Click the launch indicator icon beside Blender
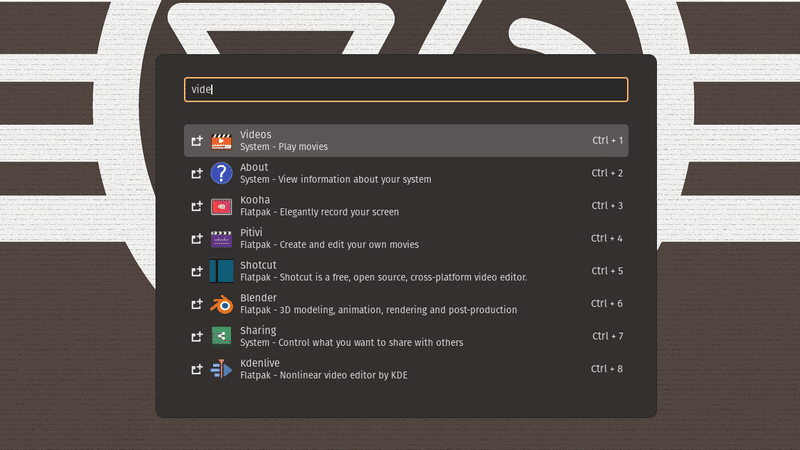The image size is (800, 450). 197,304
